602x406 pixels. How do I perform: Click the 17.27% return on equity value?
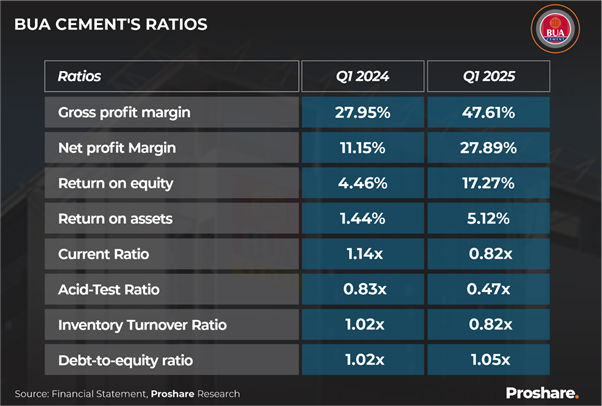pos(488,183)
